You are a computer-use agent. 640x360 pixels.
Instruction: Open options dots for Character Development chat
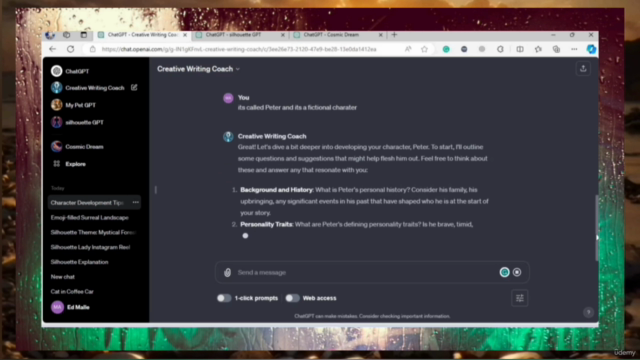coord(136,202)
